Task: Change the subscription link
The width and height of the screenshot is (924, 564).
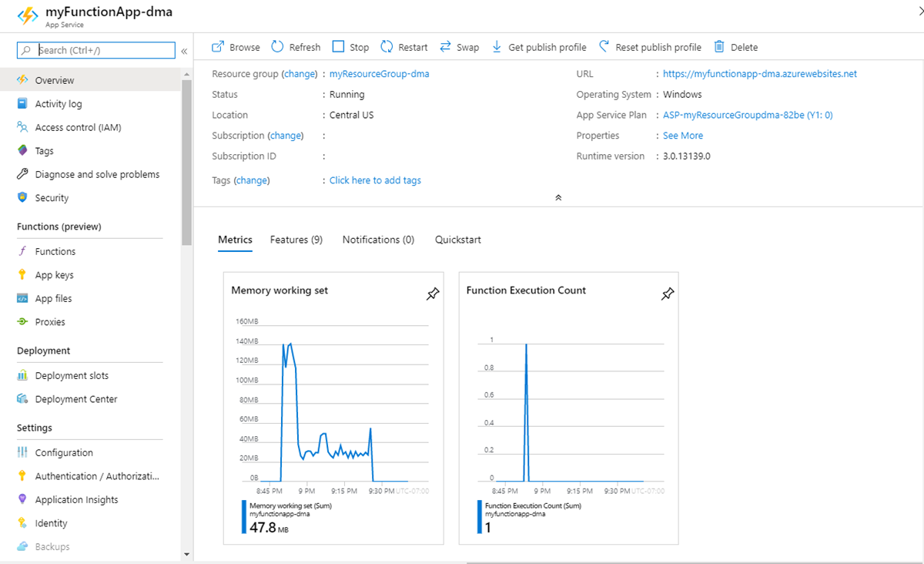Action: [x=286, y=136]
